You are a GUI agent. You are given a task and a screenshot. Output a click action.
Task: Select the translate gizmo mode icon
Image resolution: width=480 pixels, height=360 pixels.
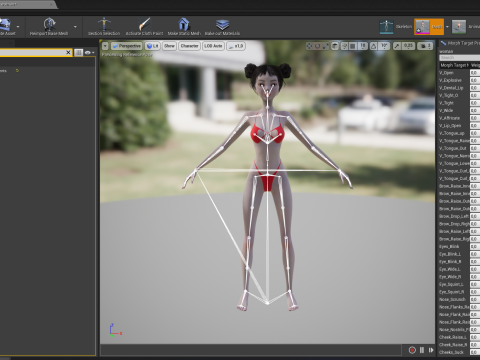(309, 46)
